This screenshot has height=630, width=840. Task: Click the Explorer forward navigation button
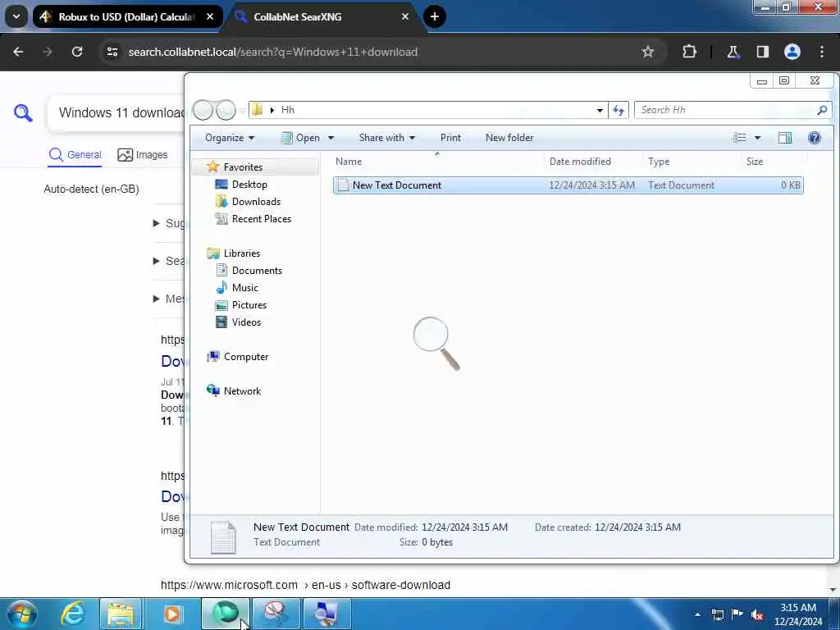[x=226, y=111]
